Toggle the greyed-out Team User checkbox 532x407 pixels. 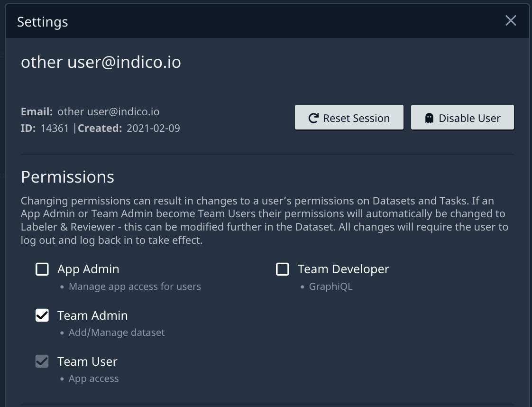(42, 361)
